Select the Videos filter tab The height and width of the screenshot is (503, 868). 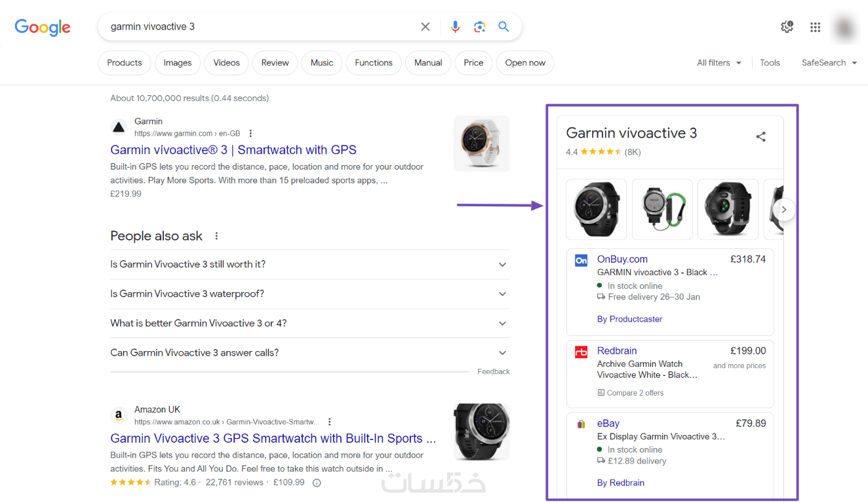click(226, 63)
